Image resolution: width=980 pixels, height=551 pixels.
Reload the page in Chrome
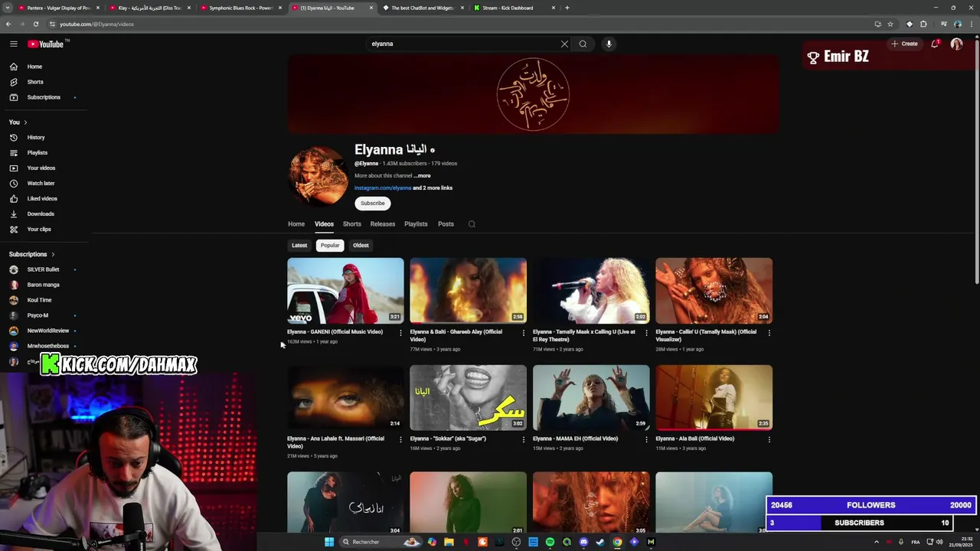pyautogui.click(x=35, y=24)
